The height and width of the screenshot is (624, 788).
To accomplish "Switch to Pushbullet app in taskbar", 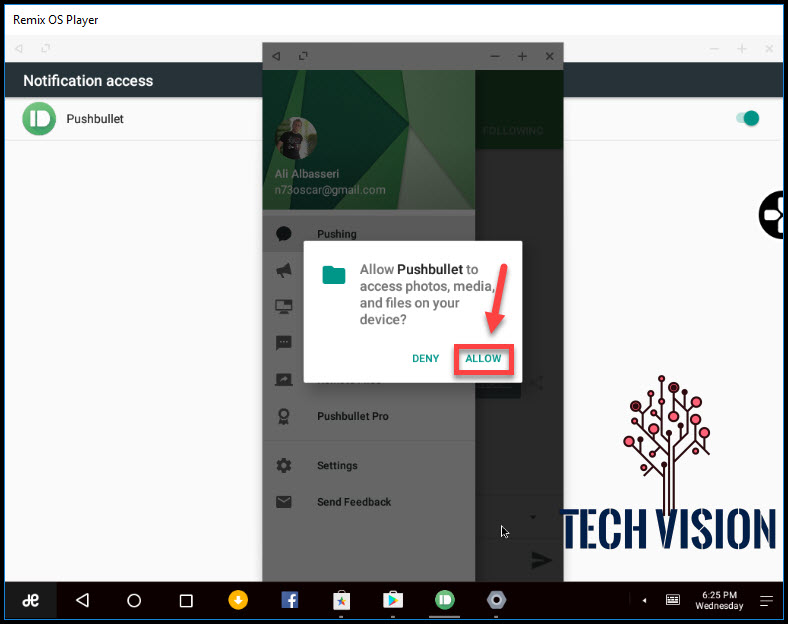I will (445, 599).
